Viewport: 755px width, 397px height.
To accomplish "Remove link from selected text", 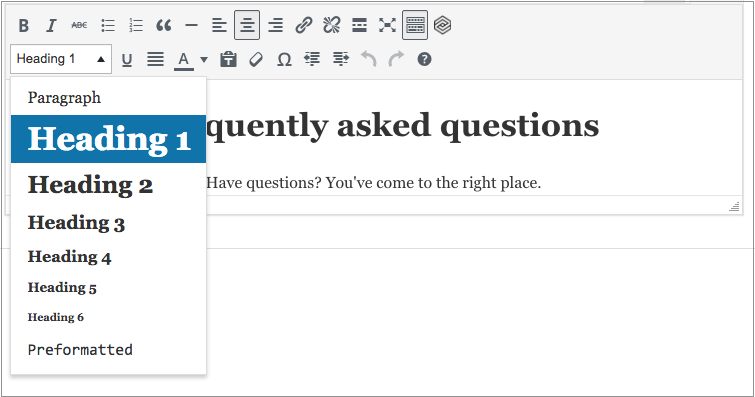I will [x=331, y=25].
